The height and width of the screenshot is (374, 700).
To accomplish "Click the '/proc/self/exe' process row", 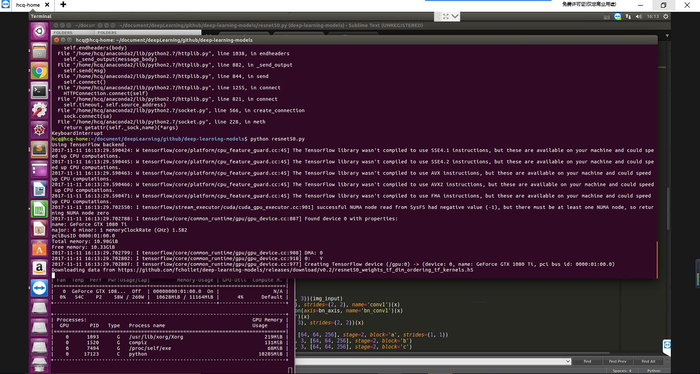I will [x=171, y=348].
